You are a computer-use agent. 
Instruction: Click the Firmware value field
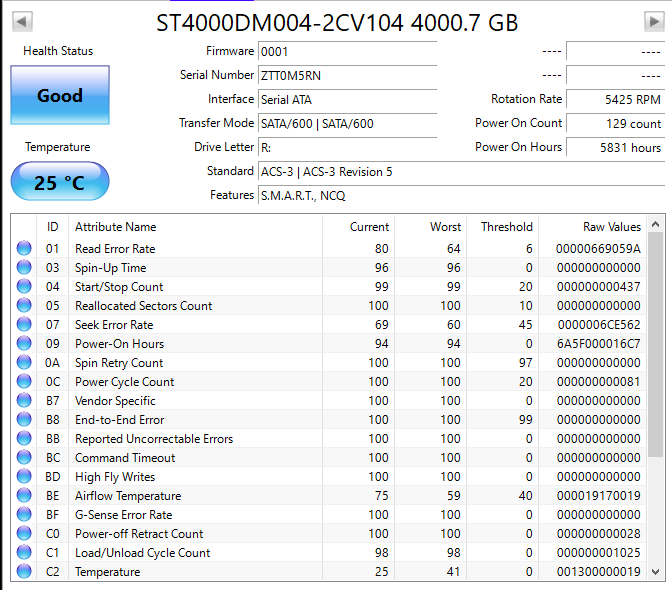(346, 51)
